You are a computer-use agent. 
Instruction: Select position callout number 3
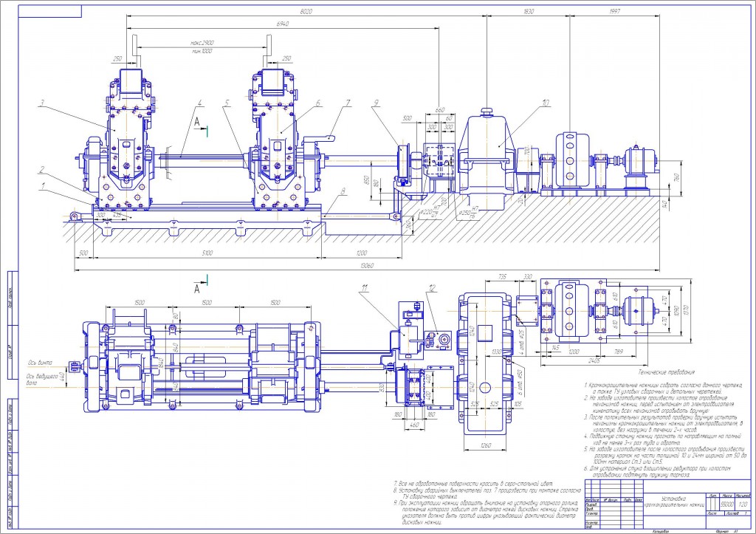tap(42, 103)
